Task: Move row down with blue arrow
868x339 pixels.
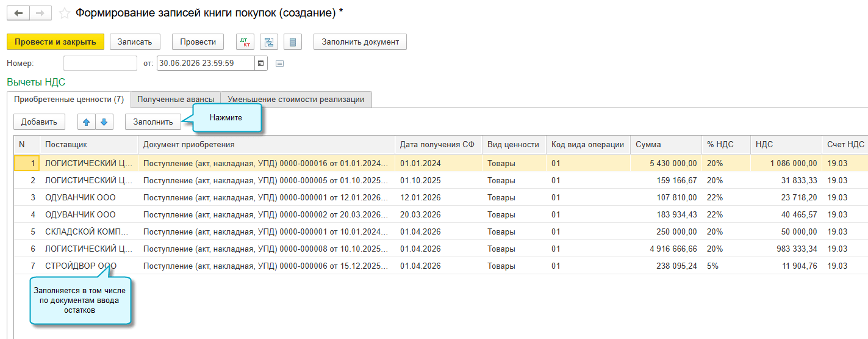Action: point(104,122)
